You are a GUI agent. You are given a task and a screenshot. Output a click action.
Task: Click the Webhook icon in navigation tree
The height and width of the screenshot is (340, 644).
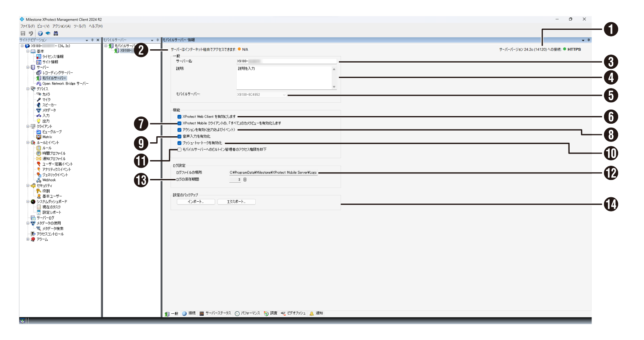click(39, 180)
